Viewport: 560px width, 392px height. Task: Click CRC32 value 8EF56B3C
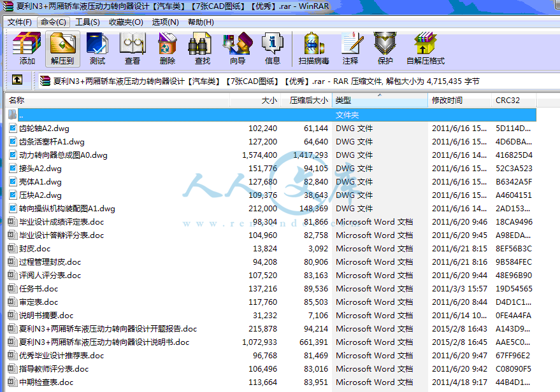click(514, 249)
